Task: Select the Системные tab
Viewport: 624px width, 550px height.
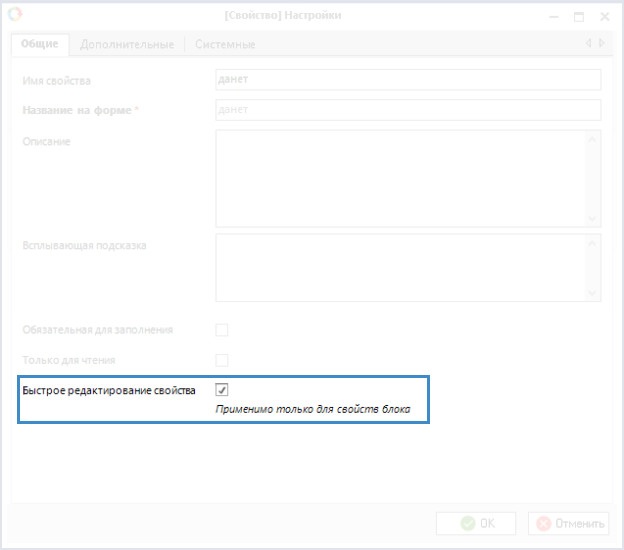Action: 225,44
